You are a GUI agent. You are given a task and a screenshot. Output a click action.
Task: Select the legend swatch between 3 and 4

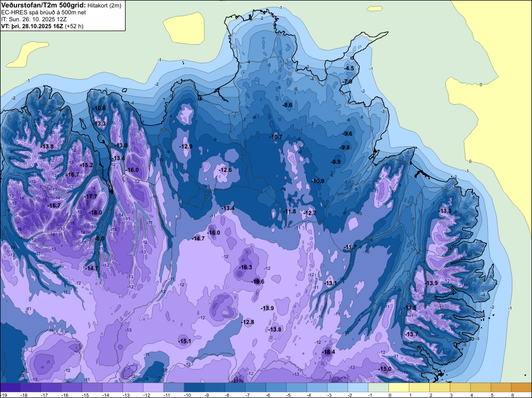[460, 387]
